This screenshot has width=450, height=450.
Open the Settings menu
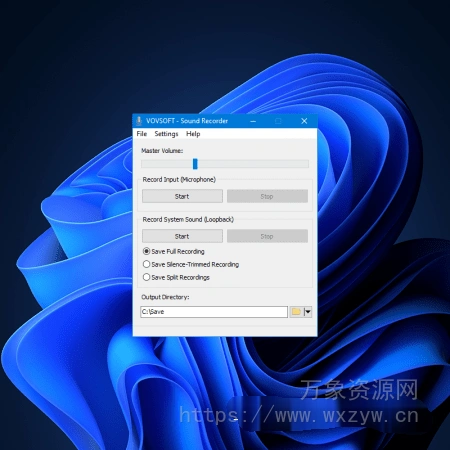[x=166, y=134]
